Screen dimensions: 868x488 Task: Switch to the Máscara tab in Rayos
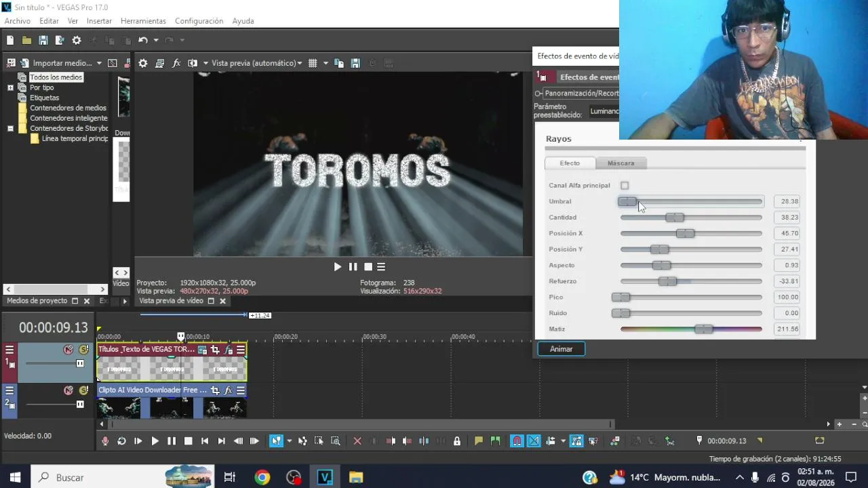click(x=620, y=163)
